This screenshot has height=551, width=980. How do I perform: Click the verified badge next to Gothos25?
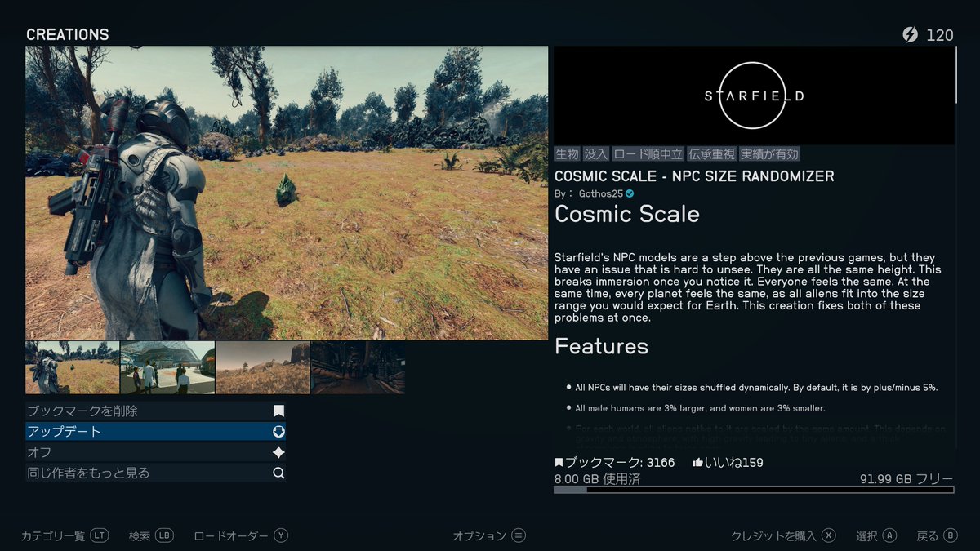[x=630, y=193]
